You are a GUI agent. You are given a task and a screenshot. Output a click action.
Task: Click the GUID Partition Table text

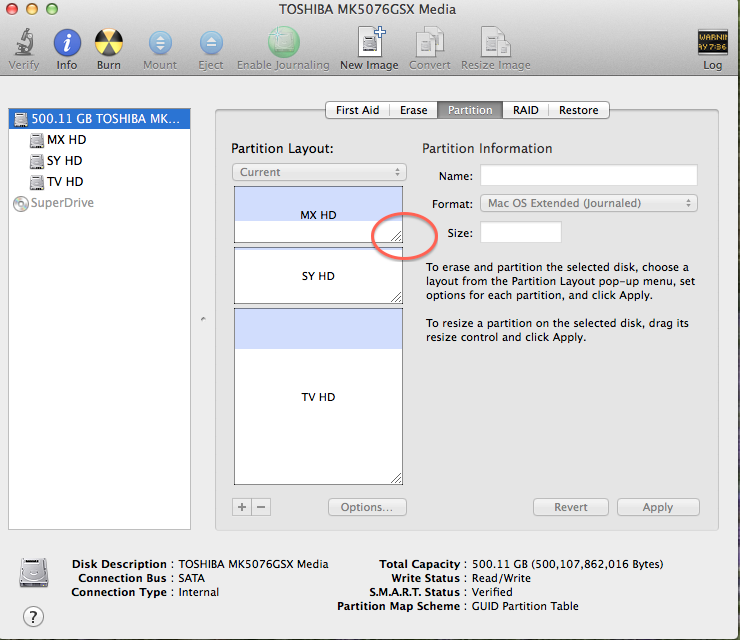tap(525, 606)
